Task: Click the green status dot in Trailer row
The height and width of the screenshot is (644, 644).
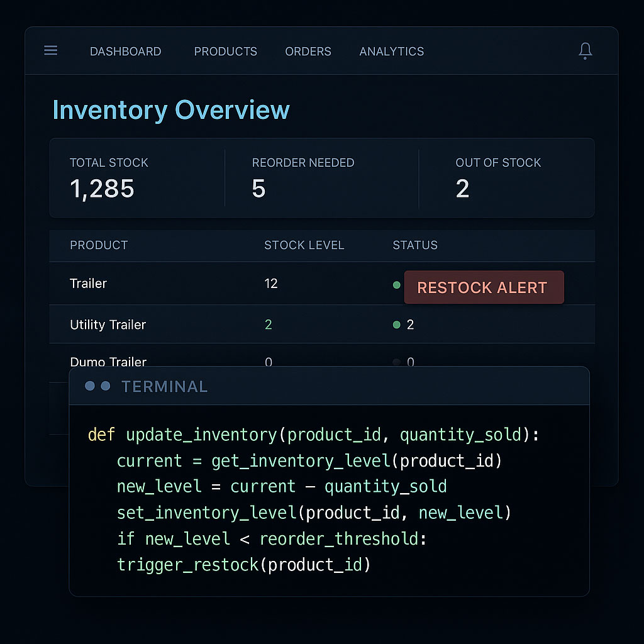Action: pyautogui.click(x=396, y=285)
